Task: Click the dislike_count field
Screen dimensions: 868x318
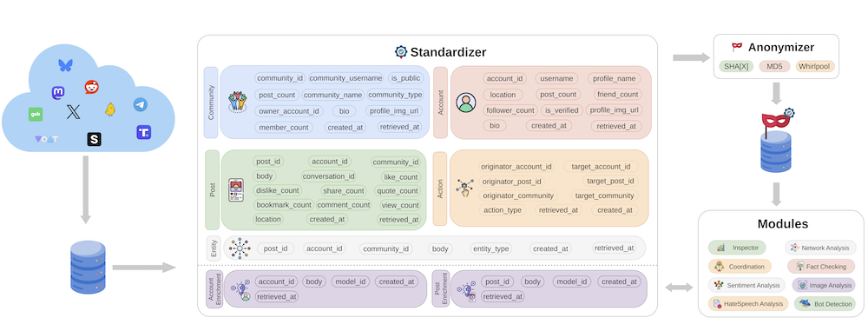Action: pyautogui.click(x=278, y=190)
